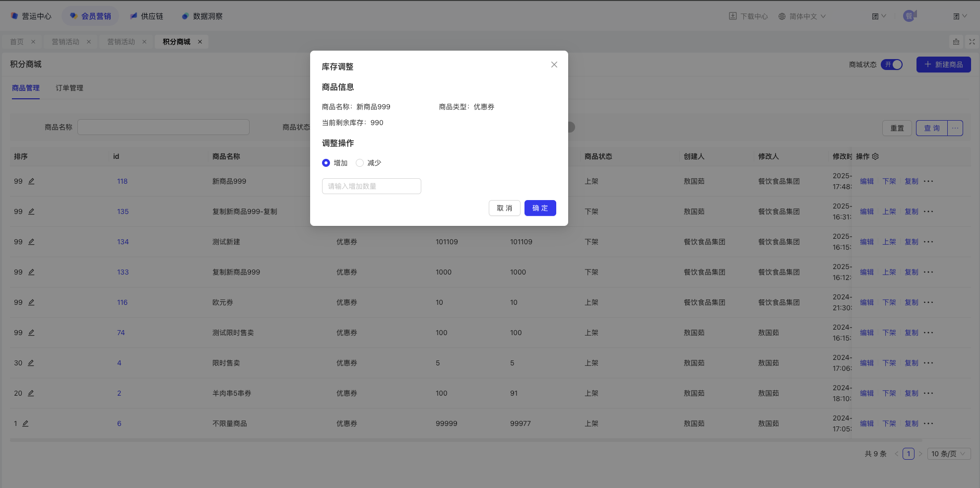Open more actions dots for 测试新建 row
This screenshot has width=980, height=488.
point(928,242)
